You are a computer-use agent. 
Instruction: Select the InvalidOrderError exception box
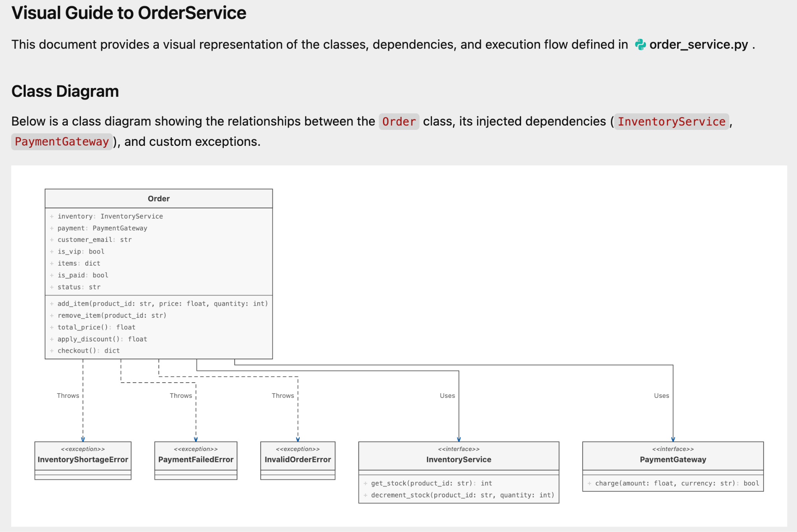coord(298,460)
